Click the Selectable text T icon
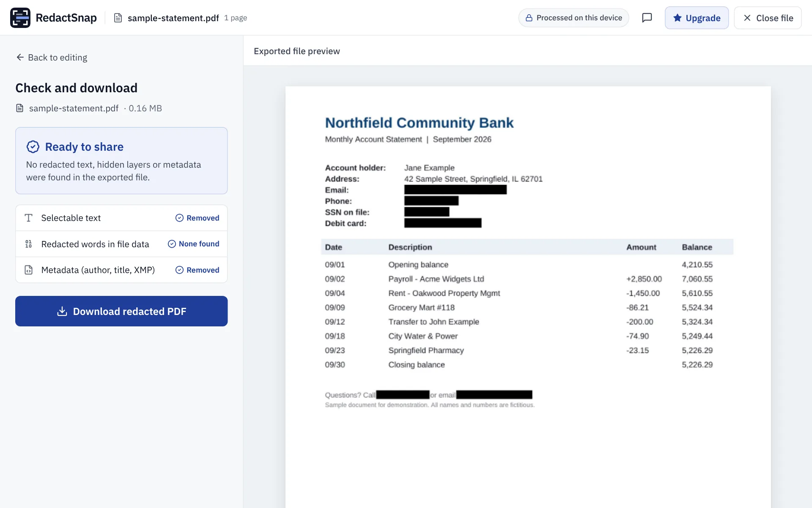The width and height of the screenshot is (812, 508). (x=28, y=218)
